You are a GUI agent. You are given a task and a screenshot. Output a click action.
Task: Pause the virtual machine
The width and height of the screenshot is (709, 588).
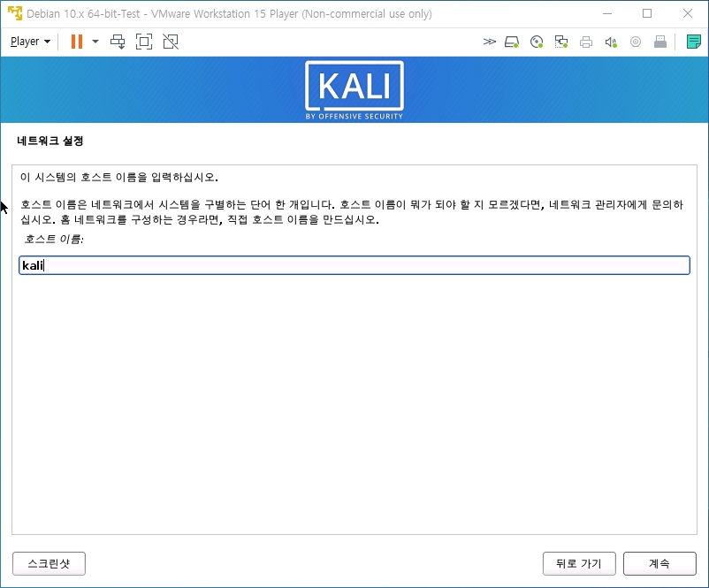tap(77, 42)
